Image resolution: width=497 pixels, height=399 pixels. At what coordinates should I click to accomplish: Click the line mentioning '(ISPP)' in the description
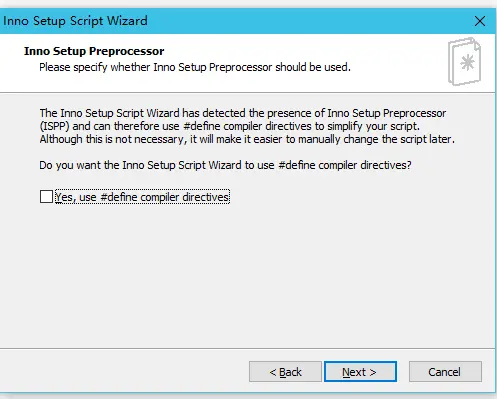[230, 126]
